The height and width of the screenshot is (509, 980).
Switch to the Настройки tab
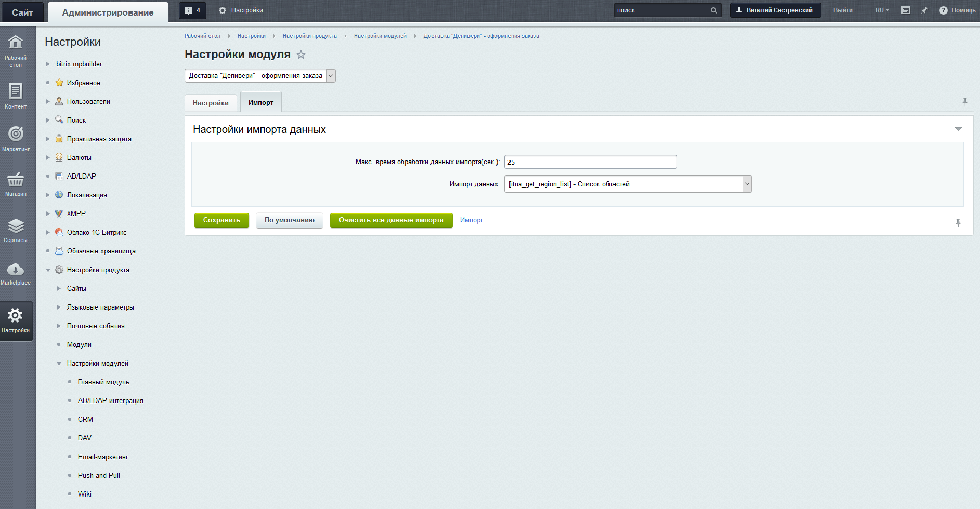coord(211,103)
